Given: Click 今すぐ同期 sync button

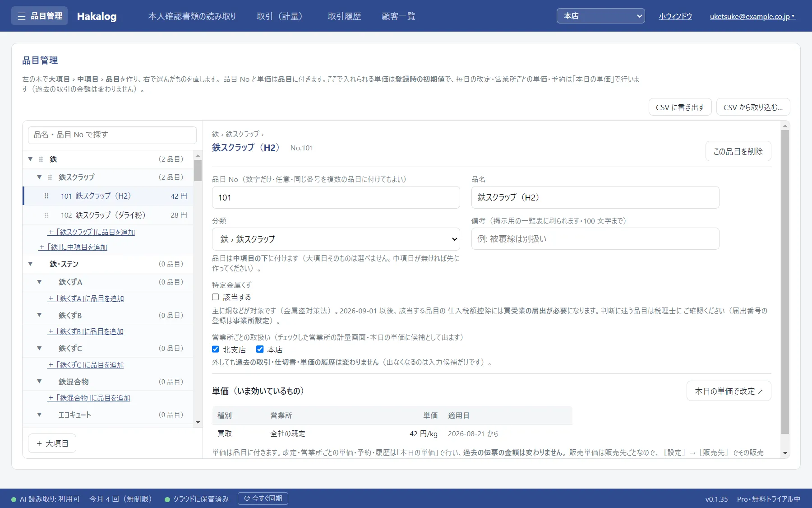Looking at the screenshot, I should tap(263, 499).
